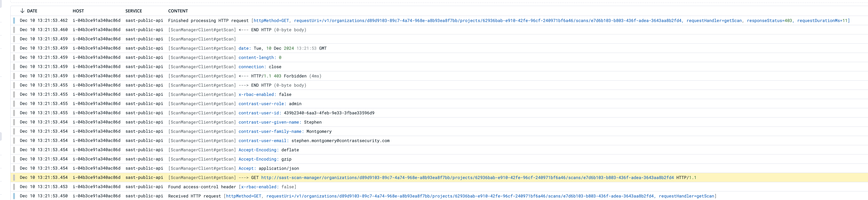Screen dimensions: 868x200
Task: Click the SERVICE column header
Action: [134, 11]
